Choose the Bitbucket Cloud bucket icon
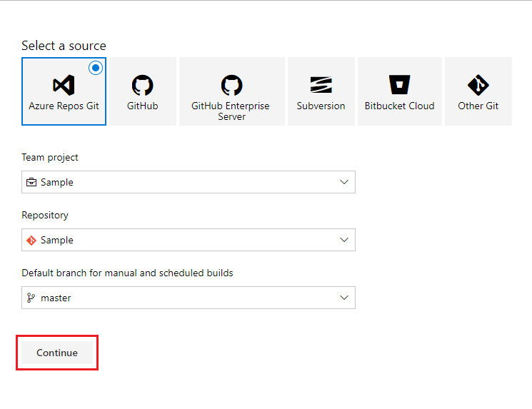 [399, 84]
